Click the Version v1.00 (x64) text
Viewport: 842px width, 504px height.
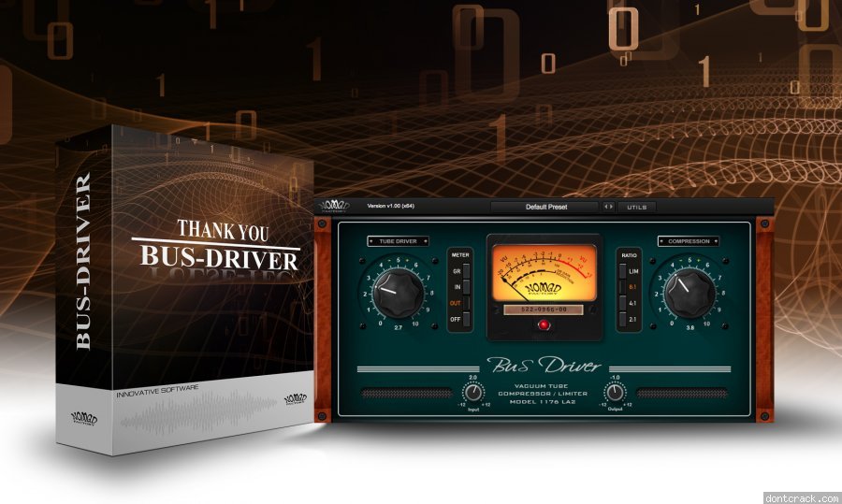tap(390, 206)
